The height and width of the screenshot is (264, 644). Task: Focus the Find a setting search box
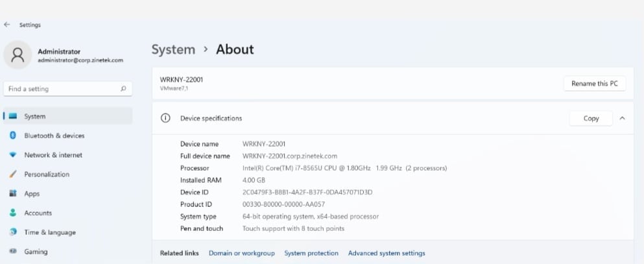[67, 89]
